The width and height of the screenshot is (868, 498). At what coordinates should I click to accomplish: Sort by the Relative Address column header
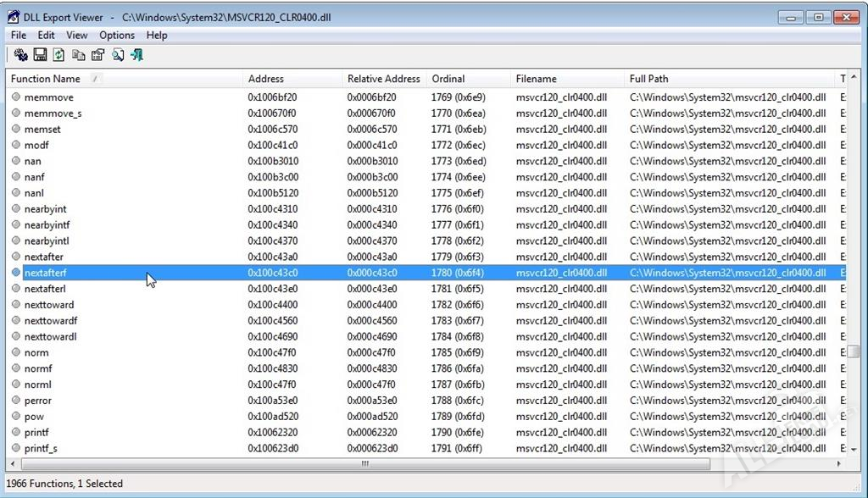click(383, 79)
